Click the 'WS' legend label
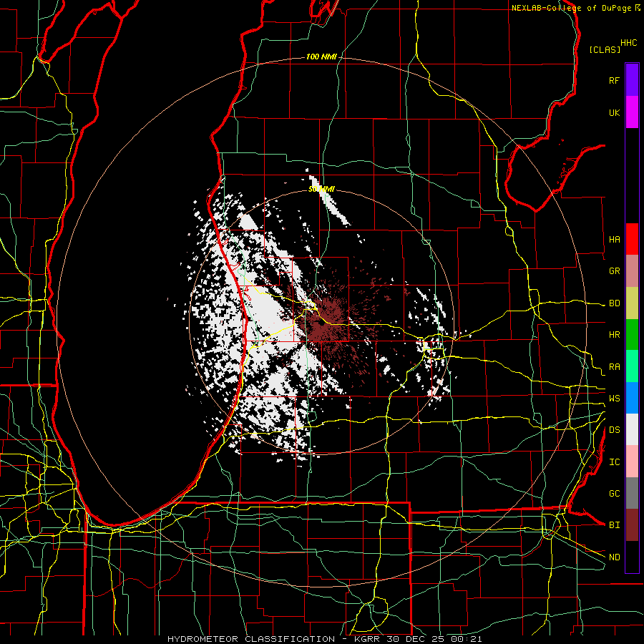Viewport: 644px width, 644px height. tap(614, 399)
